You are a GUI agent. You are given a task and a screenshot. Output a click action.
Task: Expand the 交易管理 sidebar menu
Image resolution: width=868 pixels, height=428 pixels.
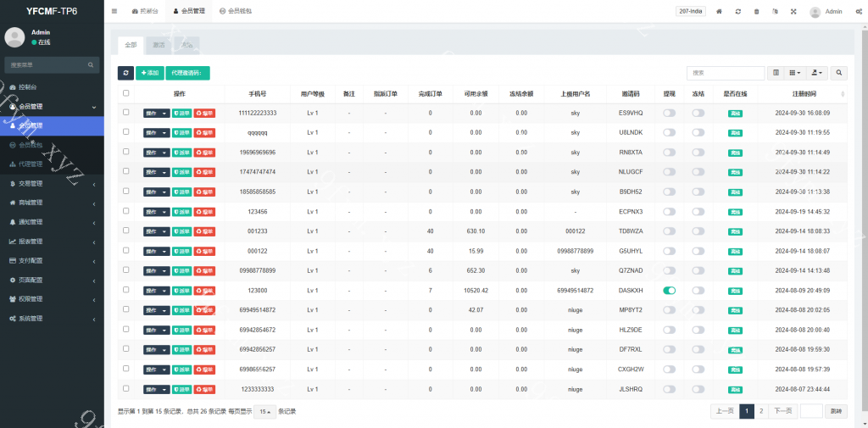[52, 183]
